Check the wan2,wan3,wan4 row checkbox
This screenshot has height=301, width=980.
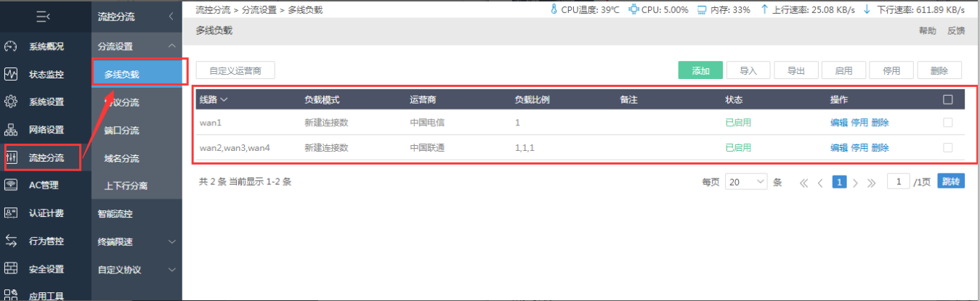pos(947,147)
